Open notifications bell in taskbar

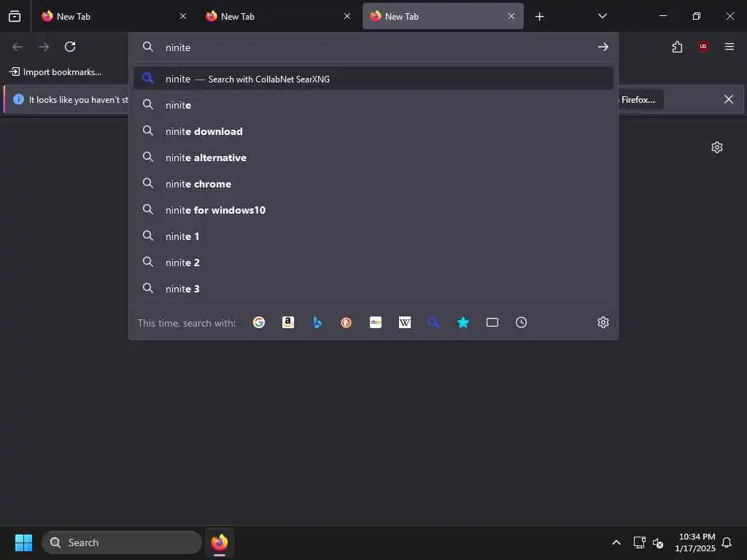pyautogui.click(x=727, y=542)
